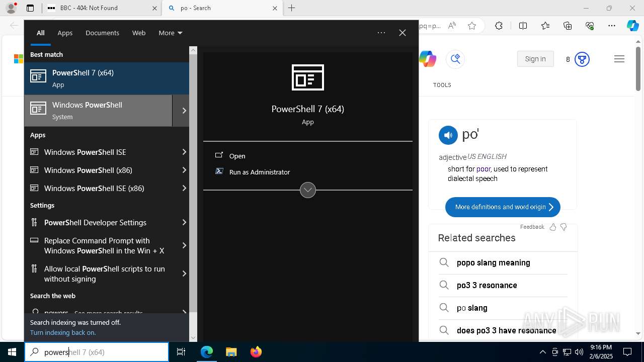This screenshot has height=362, width=644.
Task: Click Bing Sign in button
Action: tap(535, 59)
